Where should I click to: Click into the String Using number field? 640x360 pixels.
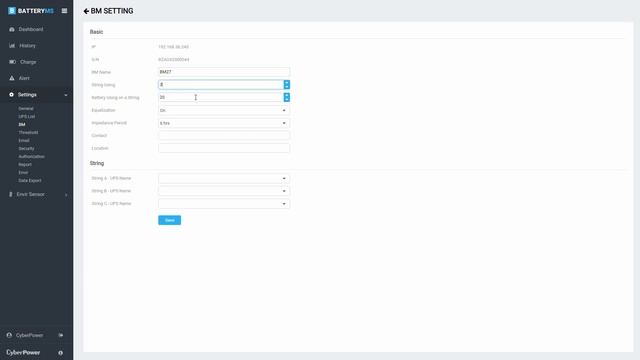pyautogui.click(x=221, y=84)
